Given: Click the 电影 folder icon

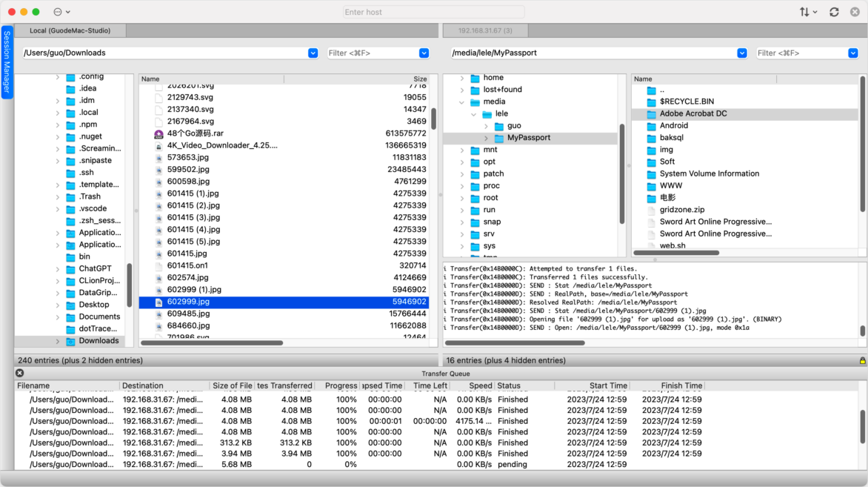Looking at the screenshot, I should (652, 199).
